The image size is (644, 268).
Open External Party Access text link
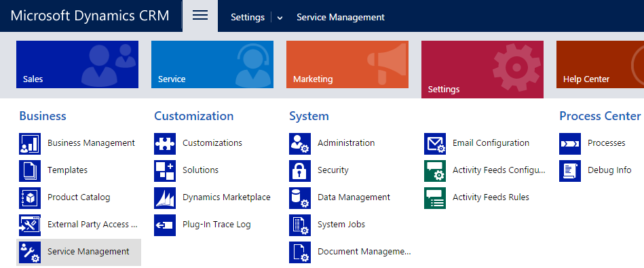pyautogui.click(x=93, y=224)
